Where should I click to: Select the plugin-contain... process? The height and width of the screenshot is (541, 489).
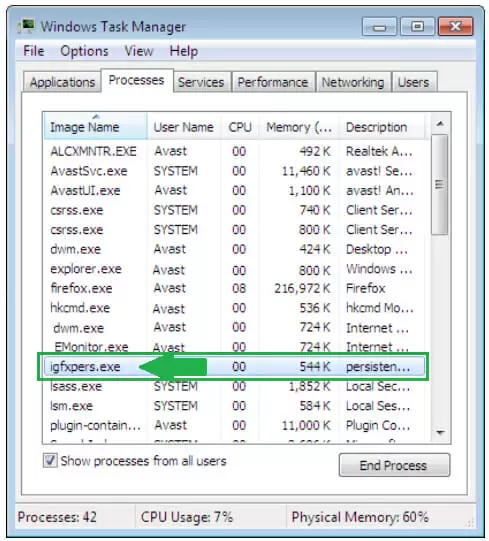click(x=235, y=425)
